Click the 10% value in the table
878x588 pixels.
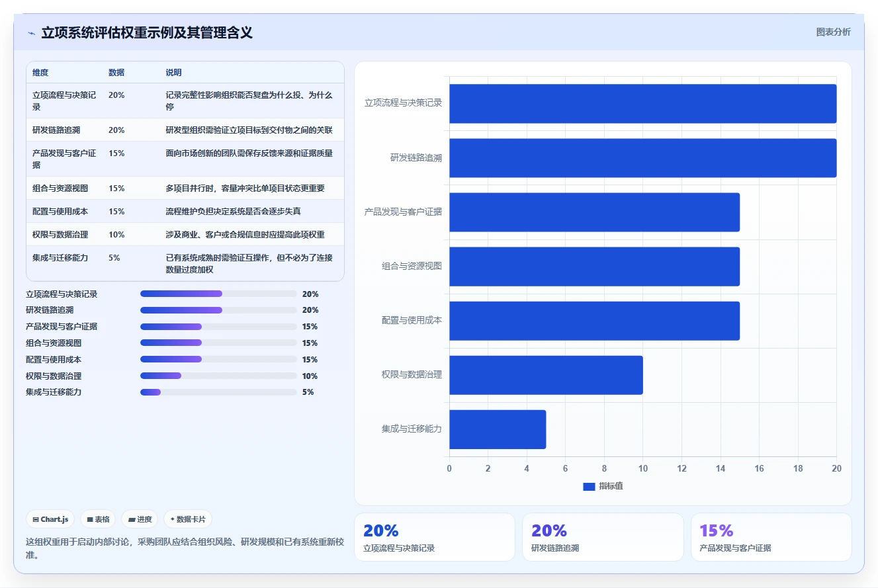pos(116,235)
